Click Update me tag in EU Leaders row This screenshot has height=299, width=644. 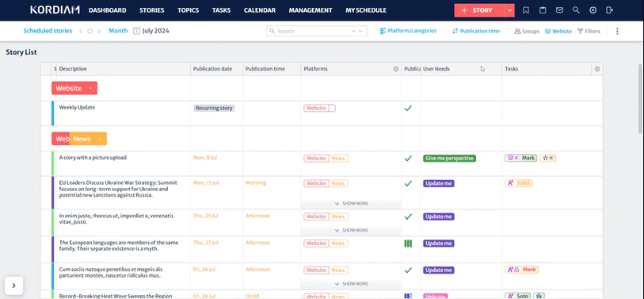(x=439, y=183)
